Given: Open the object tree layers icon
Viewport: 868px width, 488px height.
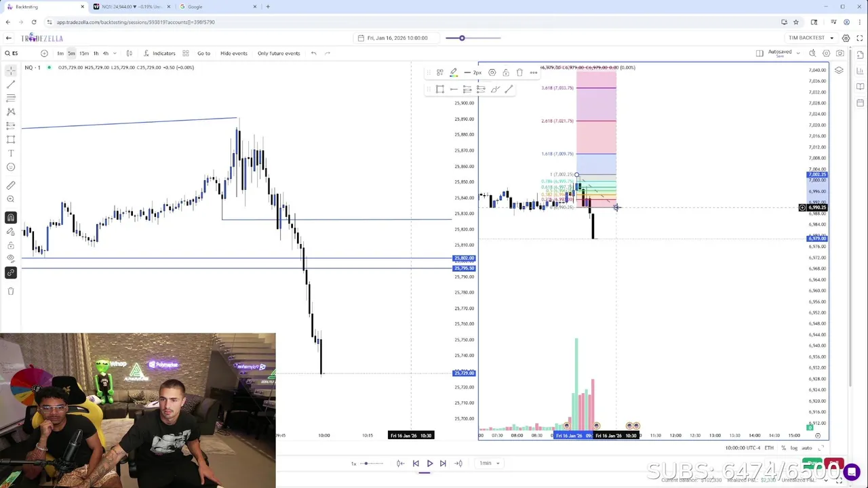Looking at the screenshot, I should [839, 70].
